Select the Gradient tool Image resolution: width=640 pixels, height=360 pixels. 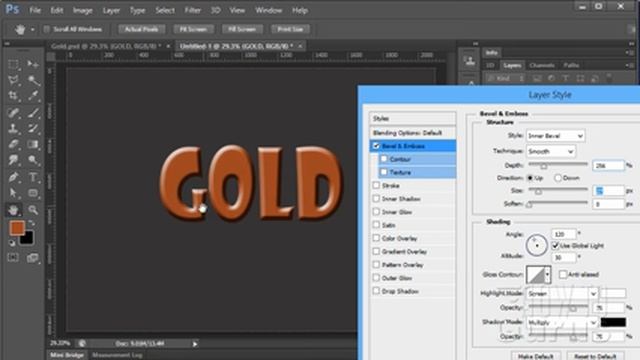33,144
